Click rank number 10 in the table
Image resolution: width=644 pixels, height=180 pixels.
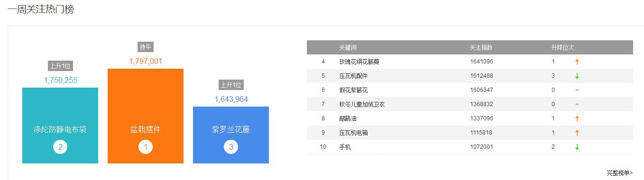tap(323, 147)
